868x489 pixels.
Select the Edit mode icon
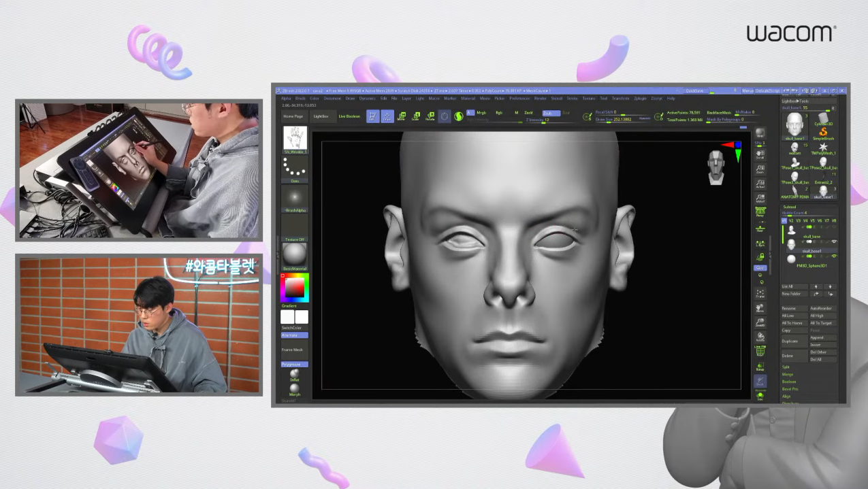(372, 116)
